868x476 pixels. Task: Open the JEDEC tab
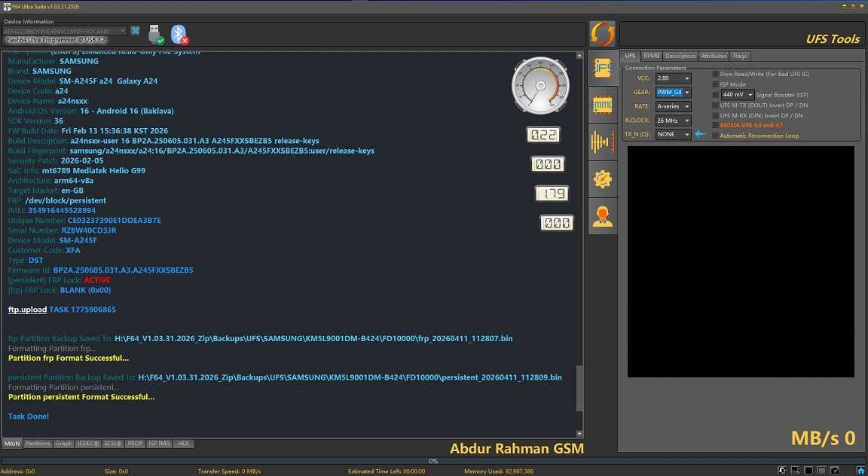point(87,444)
